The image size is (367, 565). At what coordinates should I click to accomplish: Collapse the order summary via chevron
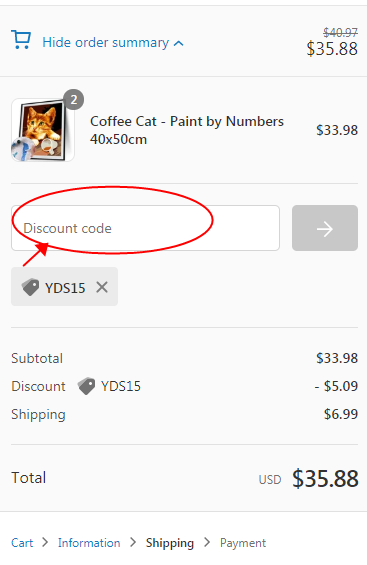179,44
